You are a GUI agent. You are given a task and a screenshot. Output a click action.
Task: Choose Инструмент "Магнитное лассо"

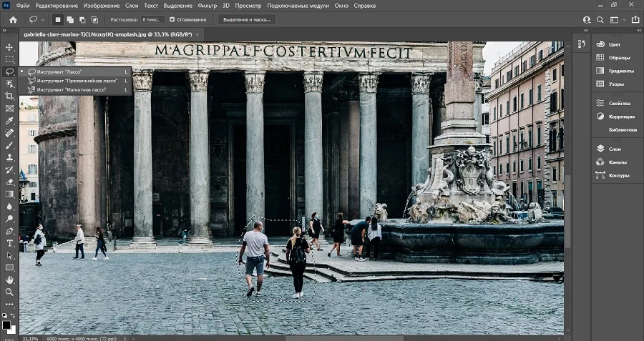pyautogui.click(x=75, y=89)
